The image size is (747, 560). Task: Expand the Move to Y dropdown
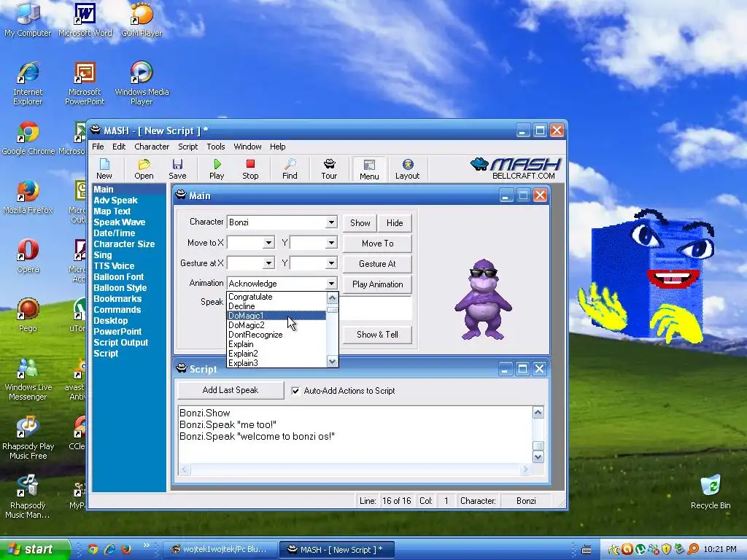coord(331,243)
